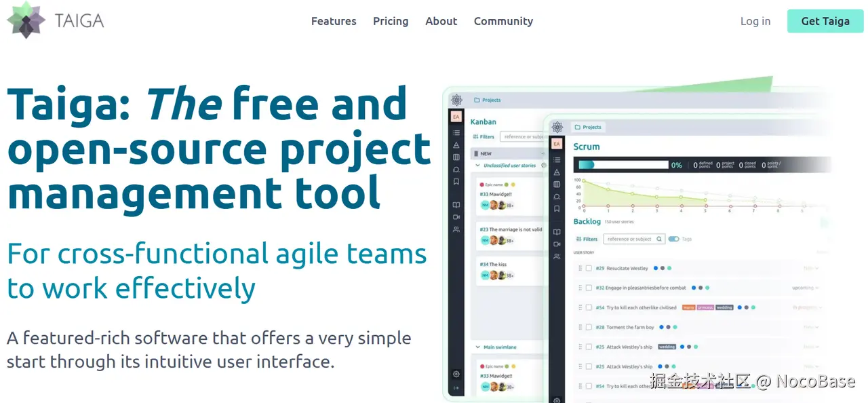This screenshot has width=868, height=403.
Task: Click the EA user avatar in Kanban window sidebar
Action: coord(456,117)
